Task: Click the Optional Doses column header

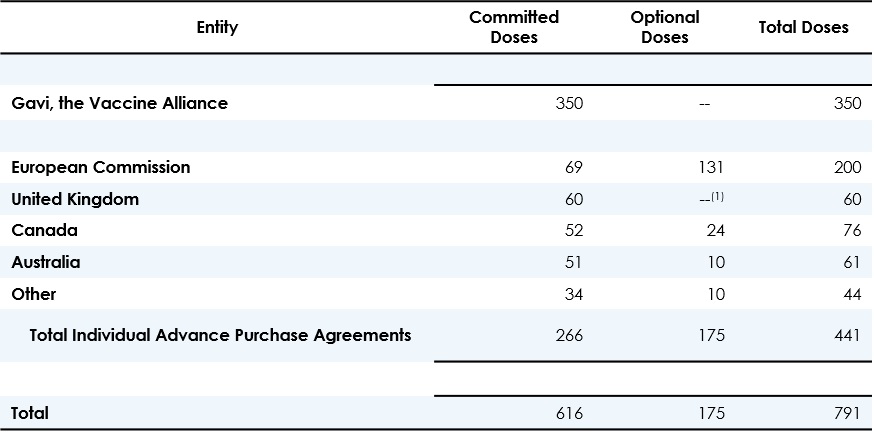Action: [x=665, y=28]
